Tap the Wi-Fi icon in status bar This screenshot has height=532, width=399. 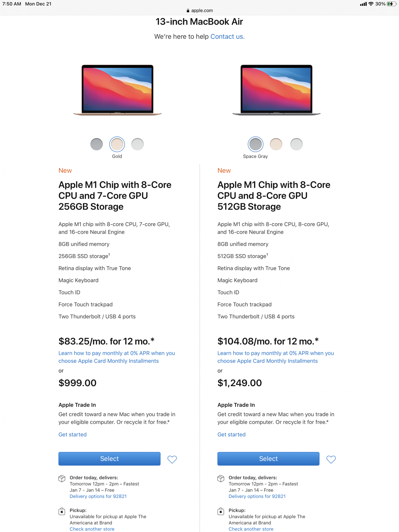(371, 4)
